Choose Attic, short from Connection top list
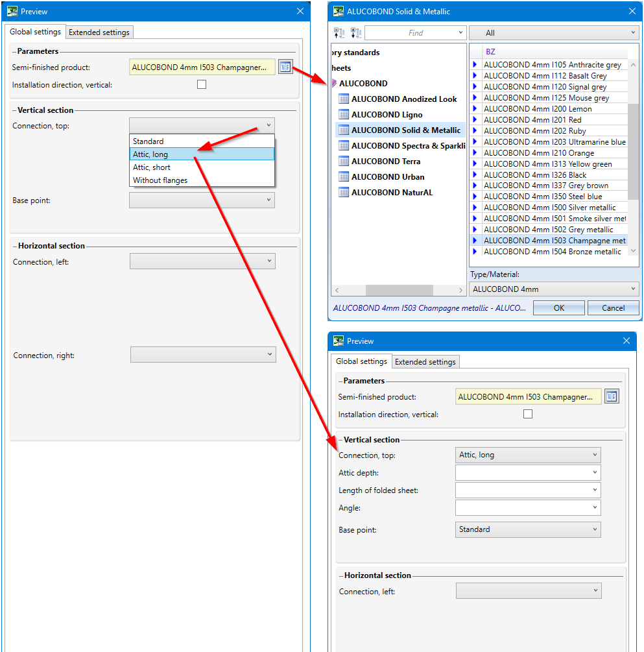644x652 pixels. point(202,167)
